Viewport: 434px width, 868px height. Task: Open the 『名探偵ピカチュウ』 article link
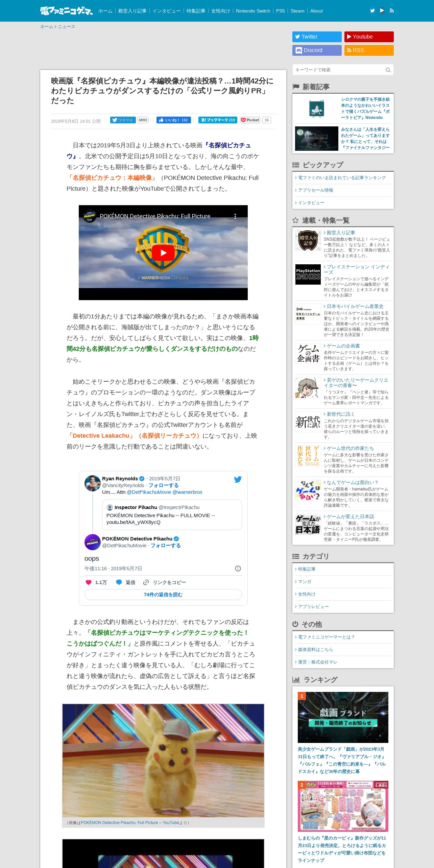tap(159, 151)
